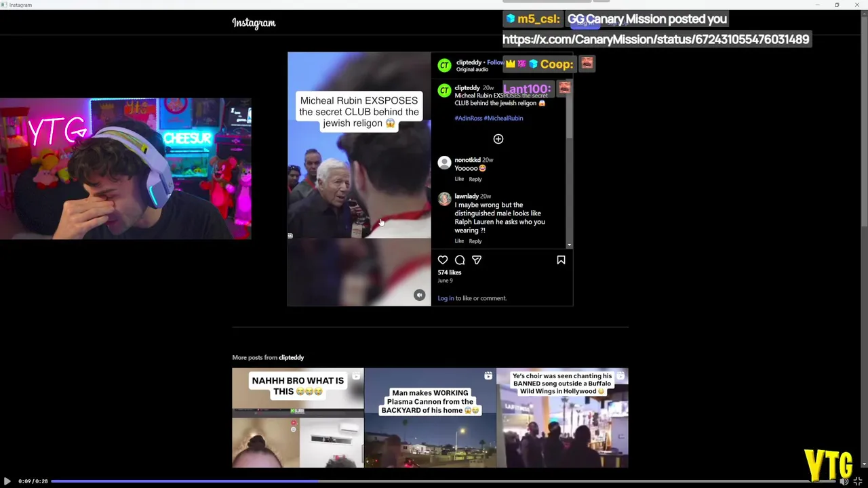868x488 pixels.
Task: Open Plasma Cannon reel thumbnail
Action: click(x=430, y=418)
